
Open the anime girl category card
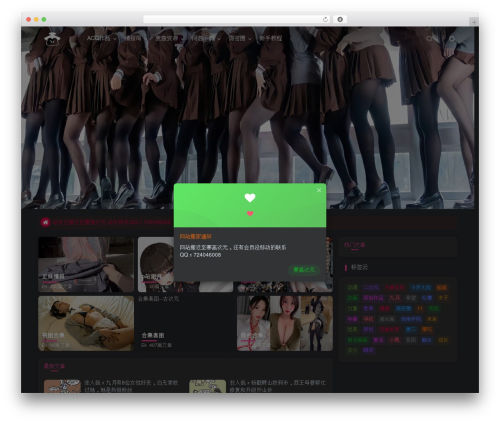[185, 264]
